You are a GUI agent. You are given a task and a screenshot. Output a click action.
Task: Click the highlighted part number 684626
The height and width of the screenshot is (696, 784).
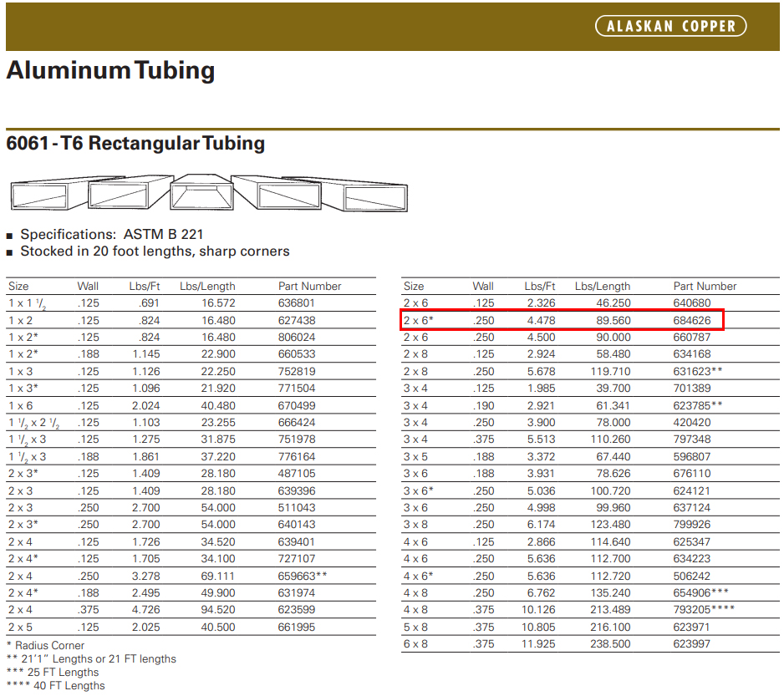tap(692, 320)
